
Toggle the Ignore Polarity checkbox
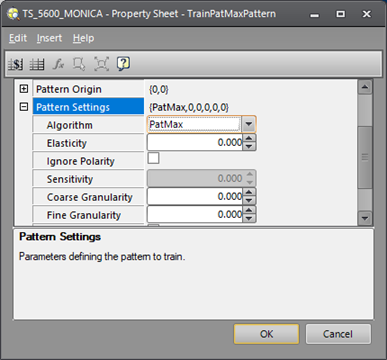153,158
